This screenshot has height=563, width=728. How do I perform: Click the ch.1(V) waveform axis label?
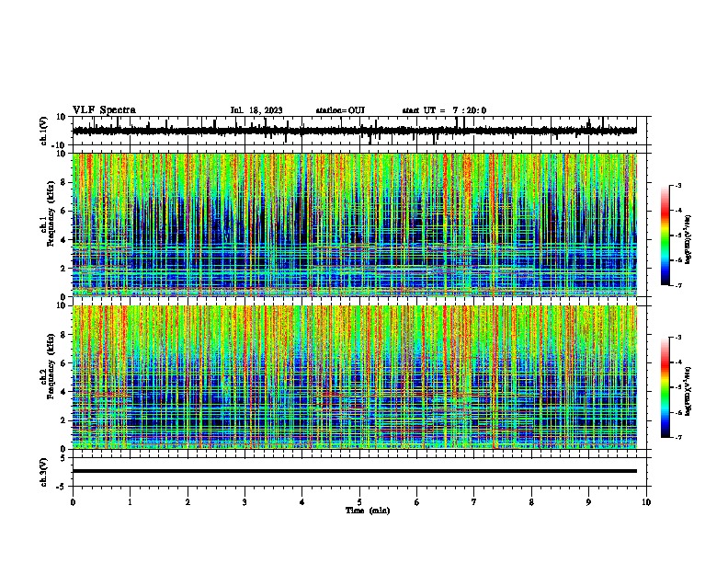pyautogui.click(x=44, y=131)
